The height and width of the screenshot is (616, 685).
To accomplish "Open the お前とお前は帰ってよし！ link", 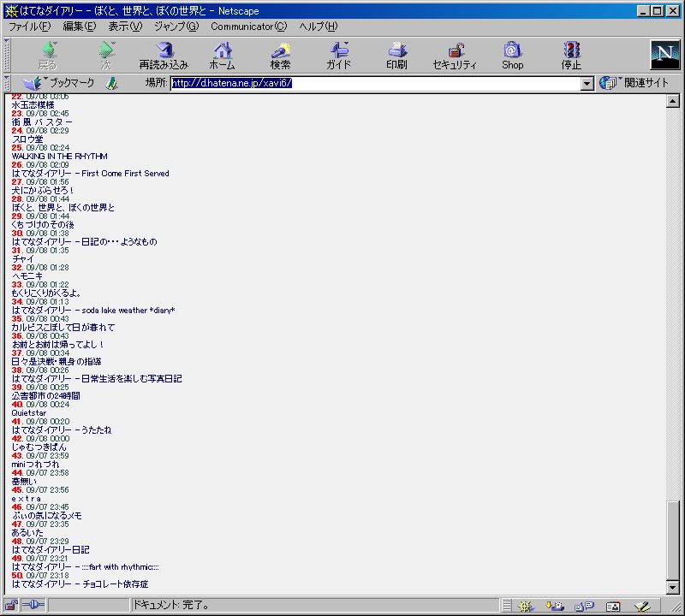I will [x=57, y=345].
